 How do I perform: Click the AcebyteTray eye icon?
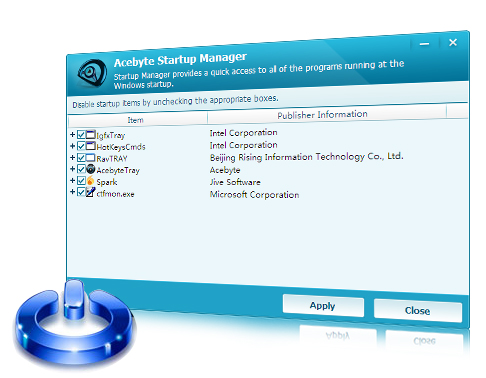pyautogui.click(x=91, y=169)
